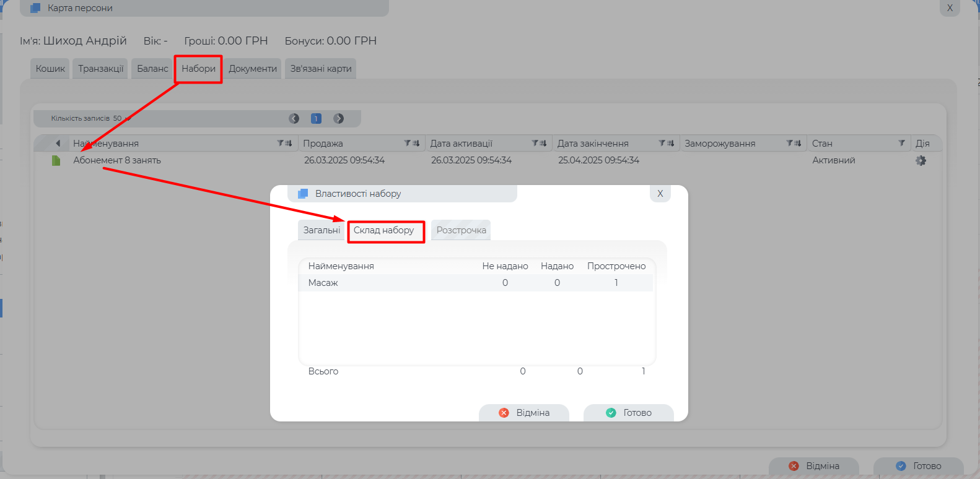Filter the Дата закінчення column
980x479 pixels.
[662, 143]
